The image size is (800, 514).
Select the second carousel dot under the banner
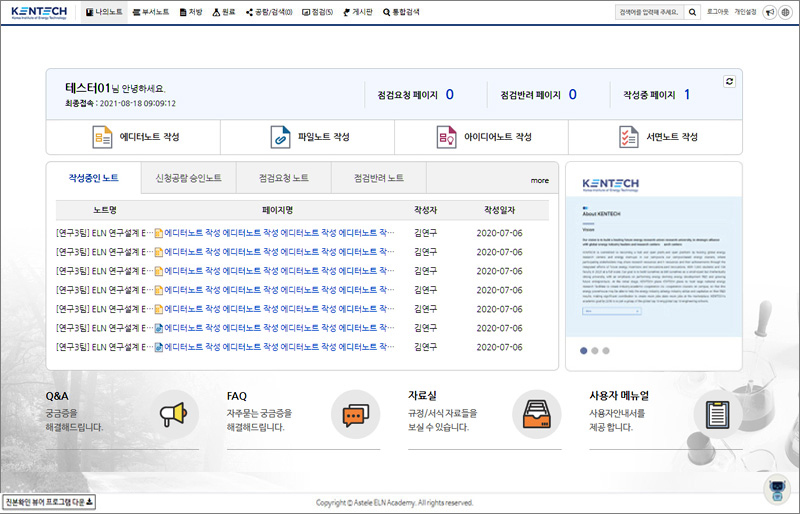[594, 350]
